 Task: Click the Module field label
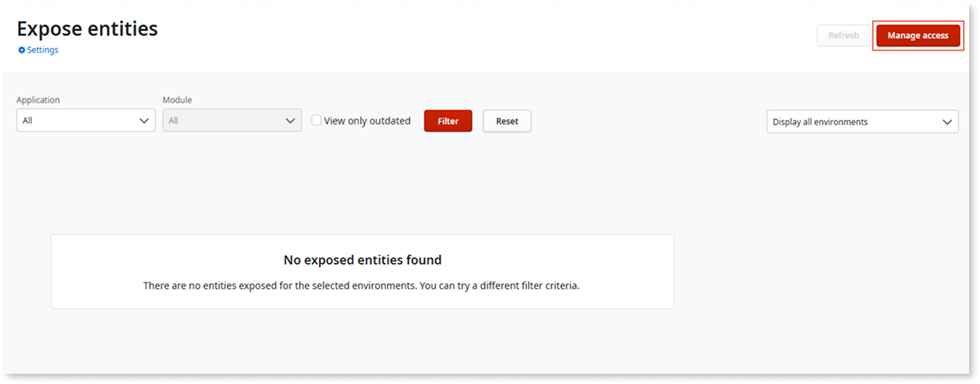[177, 100]
